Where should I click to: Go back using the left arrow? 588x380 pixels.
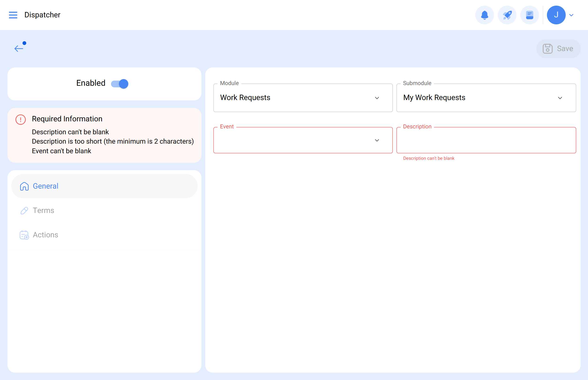pos(19,48)
